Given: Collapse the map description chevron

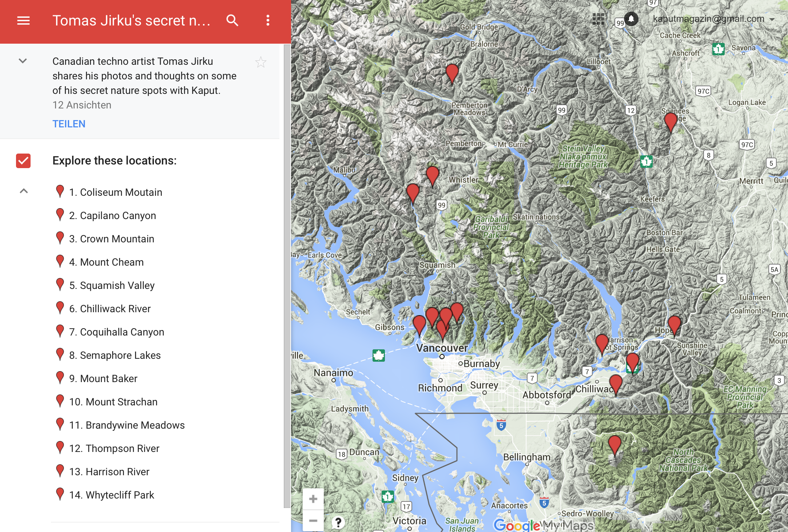Looking at the screenshot, I should tap(23, 61).
